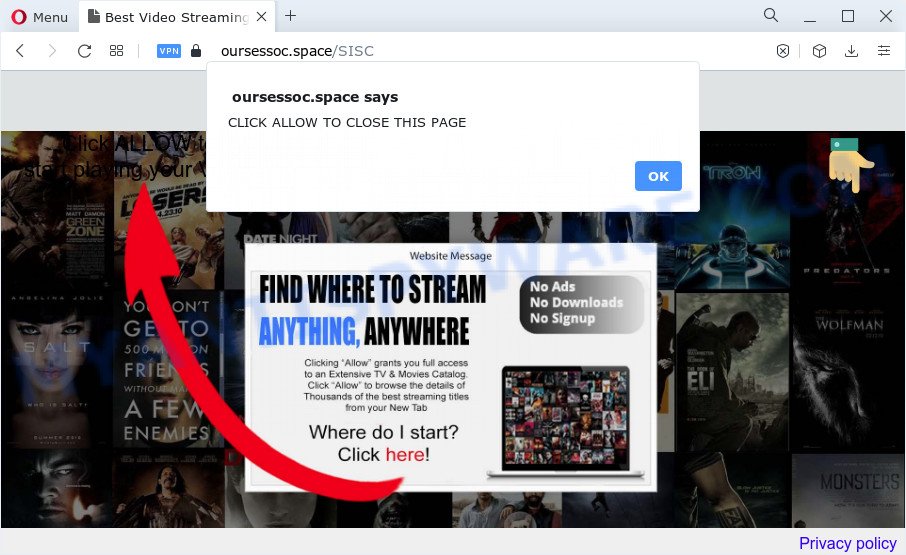The width and height of the screenshot is (906, 555).
Task: Click the pointing hand icon
Action: pyautogui.click(x=849, y=165)
